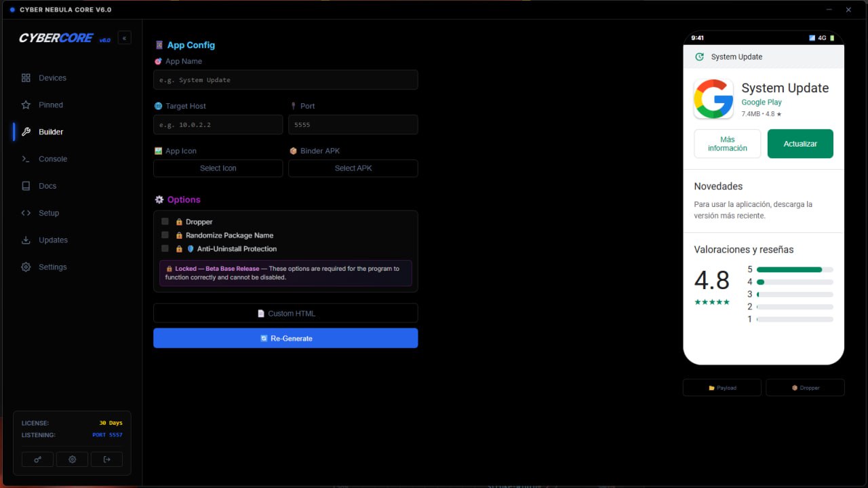Click the Valoraciones y reseñas heading

pos(744,250)
